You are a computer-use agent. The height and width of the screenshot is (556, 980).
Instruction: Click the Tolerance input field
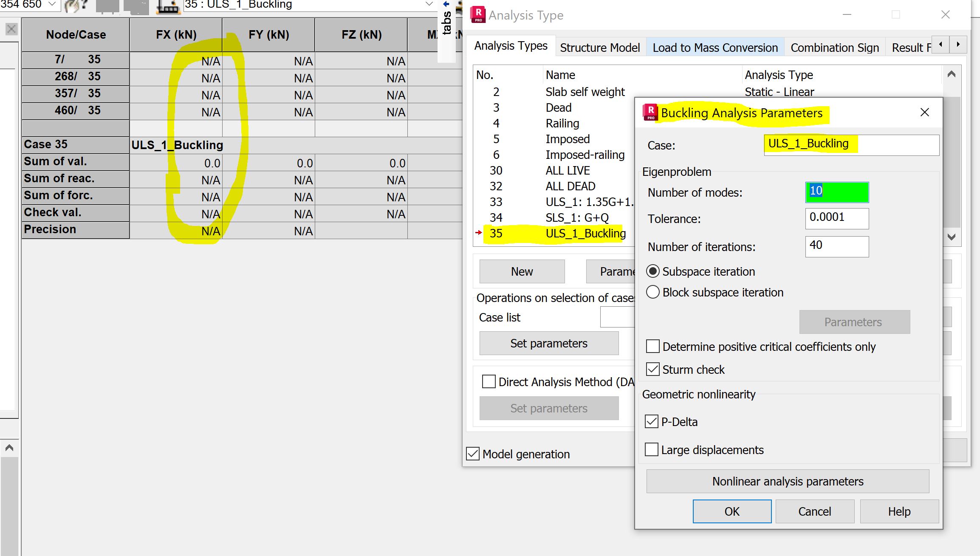click(x=836, y=218)
